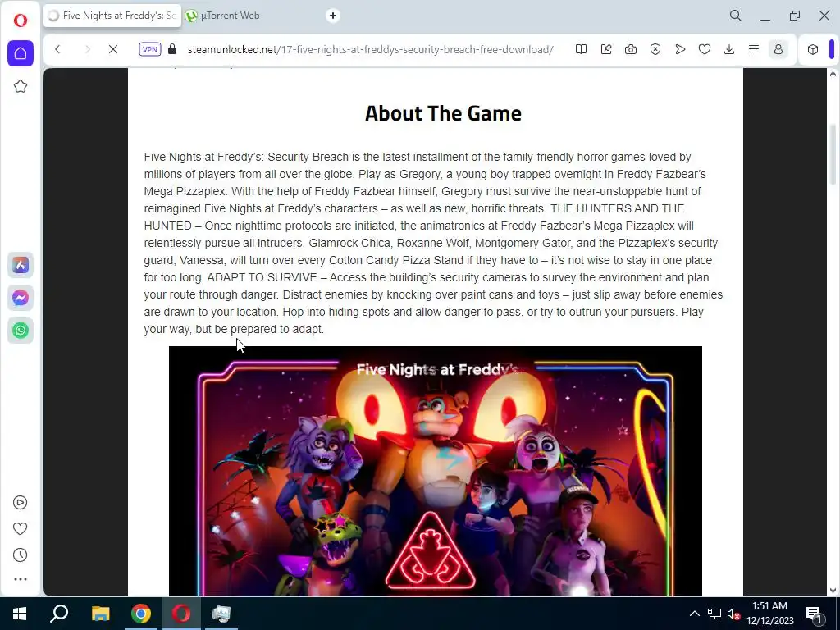Click the page vertical scrollbar thumb
The width and height of the screenshot is (840, 630).
(x=833, y=155)
